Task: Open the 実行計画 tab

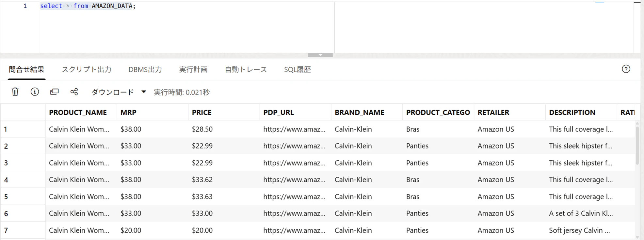Action: pyautogui.click(x=193, y=69)
